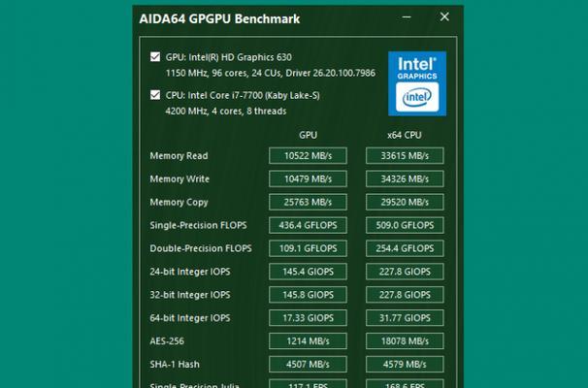Screen dimensions: 588x388
Task: Click the 31.77 GIOPS 64-bit integer result
Action: click(405, 318)
